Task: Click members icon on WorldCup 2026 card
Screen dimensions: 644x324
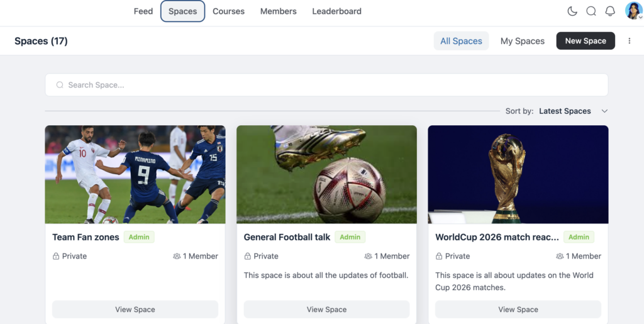Action: click(560, 256)
